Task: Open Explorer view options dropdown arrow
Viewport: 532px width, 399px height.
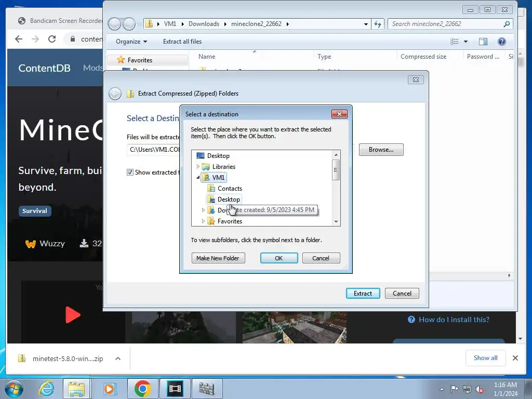Action: [x=466, y=42]
